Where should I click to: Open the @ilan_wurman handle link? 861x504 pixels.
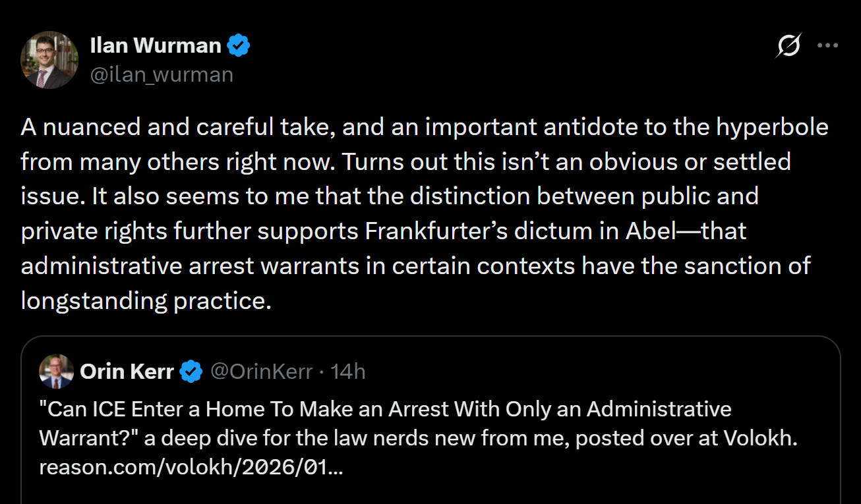tap(162, 74)
